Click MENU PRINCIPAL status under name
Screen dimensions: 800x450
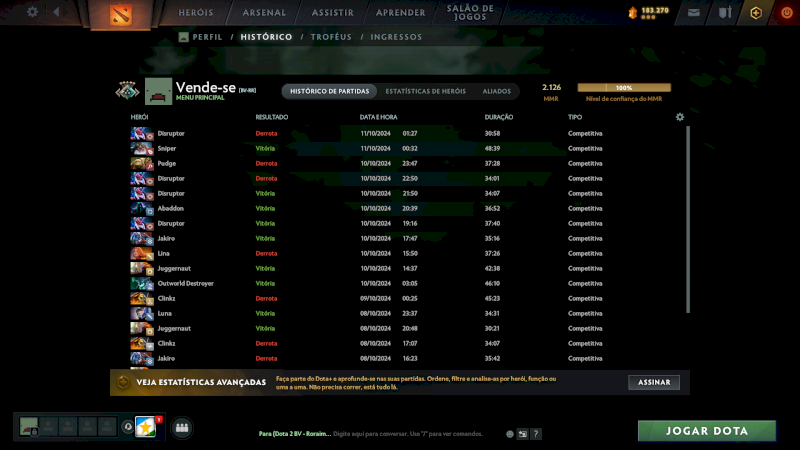coord(200,98)
